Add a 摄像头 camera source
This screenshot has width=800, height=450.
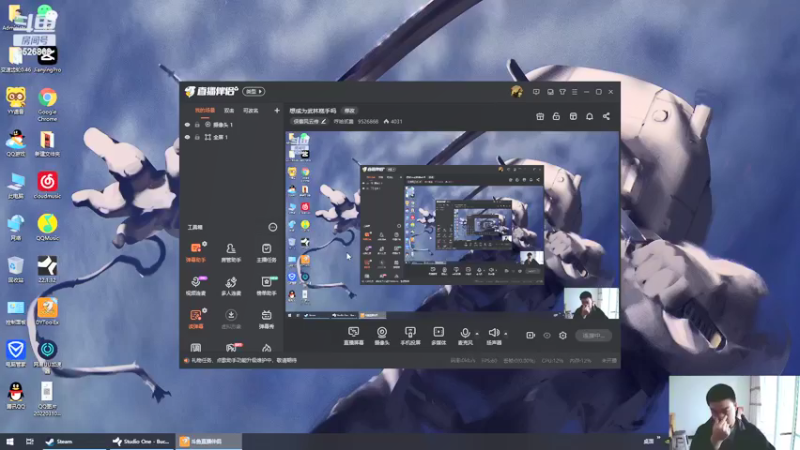tap(382, 336)
